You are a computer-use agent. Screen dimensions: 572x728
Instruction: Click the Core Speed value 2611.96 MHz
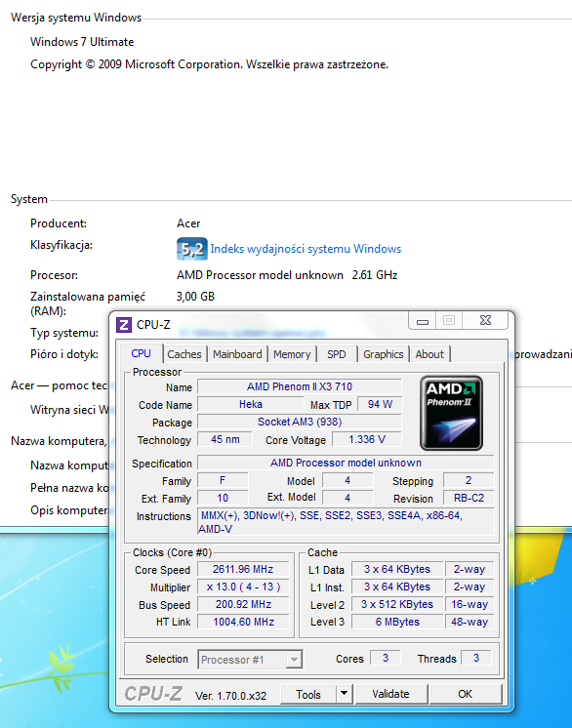click(243, 569)
